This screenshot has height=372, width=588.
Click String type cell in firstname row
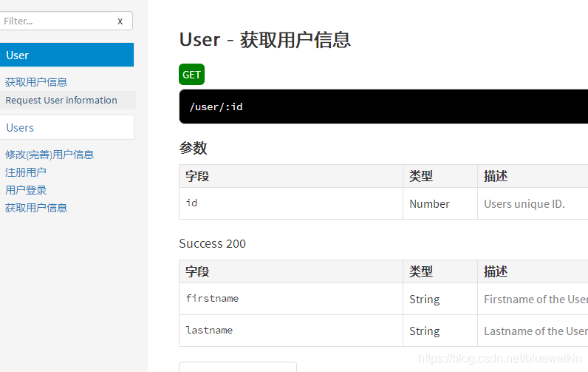pos(440,299)
